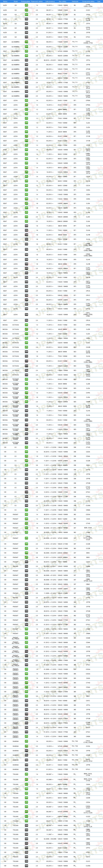Image resolution: width=103 pixels, height=868 pixels.
Task: Click engine code CFFD in Tiguan row
Action: click(88, 848)
